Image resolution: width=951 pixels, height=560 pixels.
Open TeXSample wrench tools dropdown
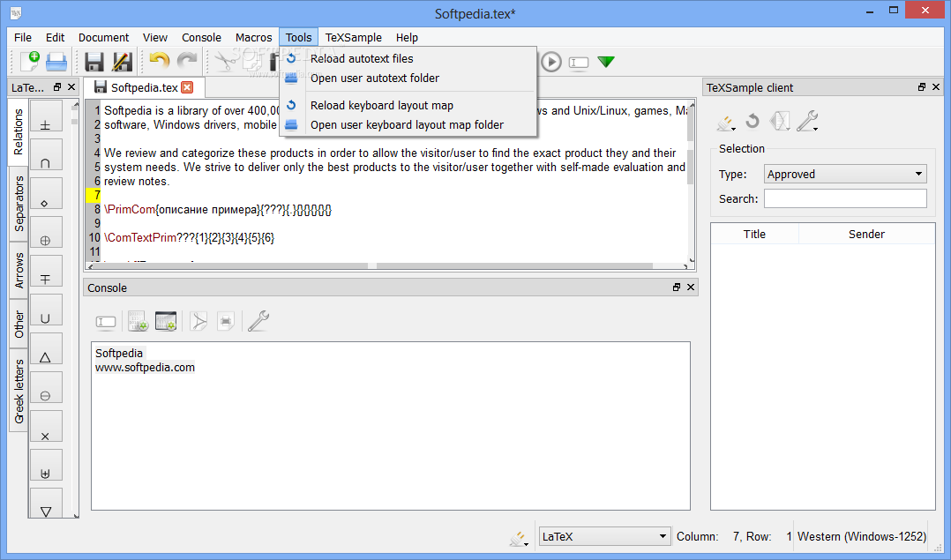click(807, 122)
